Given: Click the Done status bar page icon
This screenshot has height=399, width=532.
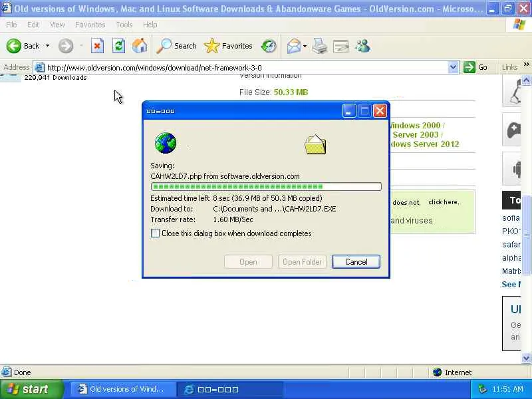Looking at the screenshot, I should tap(6, 372).
